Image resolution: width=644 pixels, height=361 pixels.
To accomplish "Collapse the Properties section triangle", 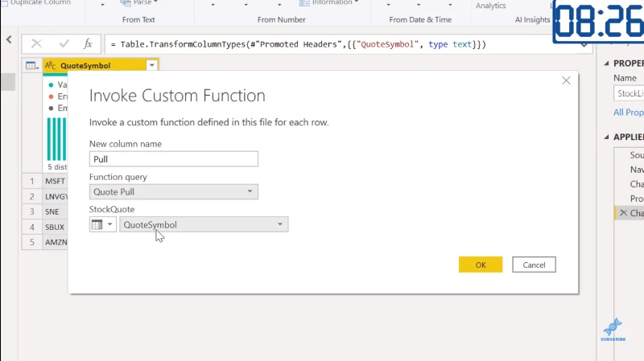I will (606, 64).
